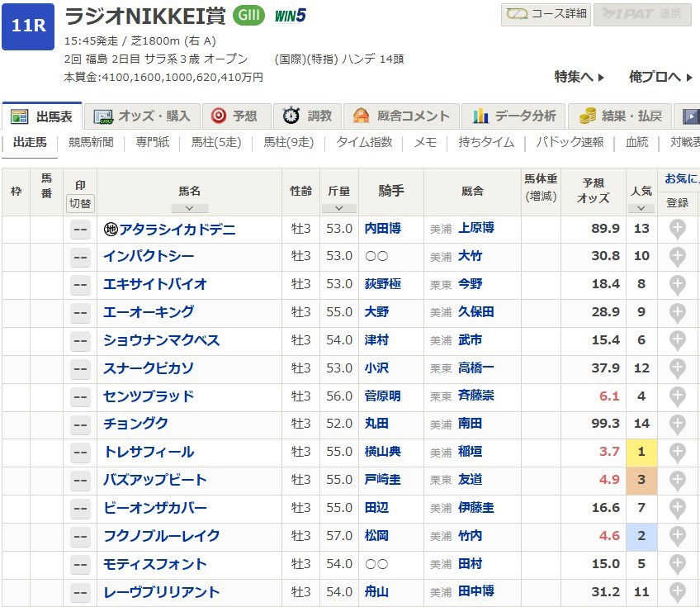700x607 pixels.
Task: Click the GIII grade badge icon
Action: [248, 15]
